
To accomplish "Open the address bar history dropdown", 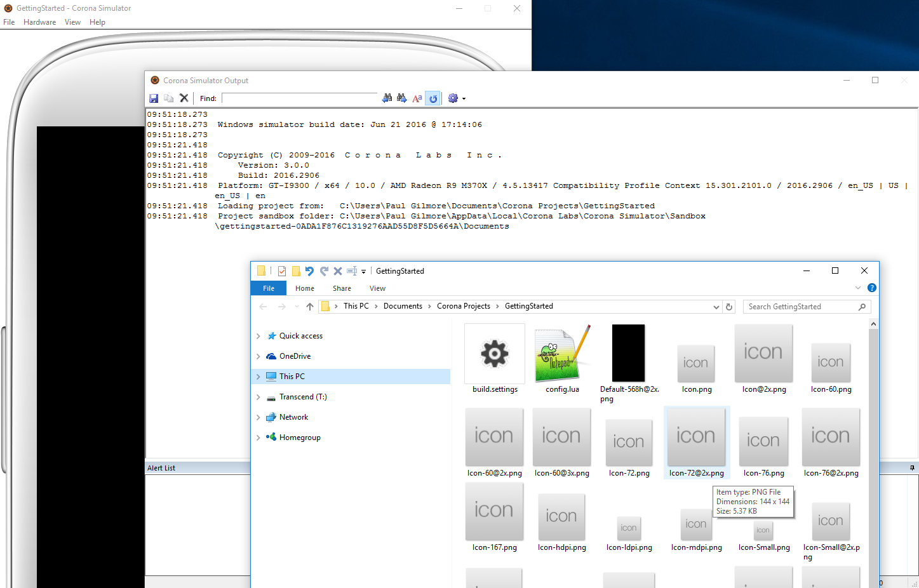I will 716,306.
